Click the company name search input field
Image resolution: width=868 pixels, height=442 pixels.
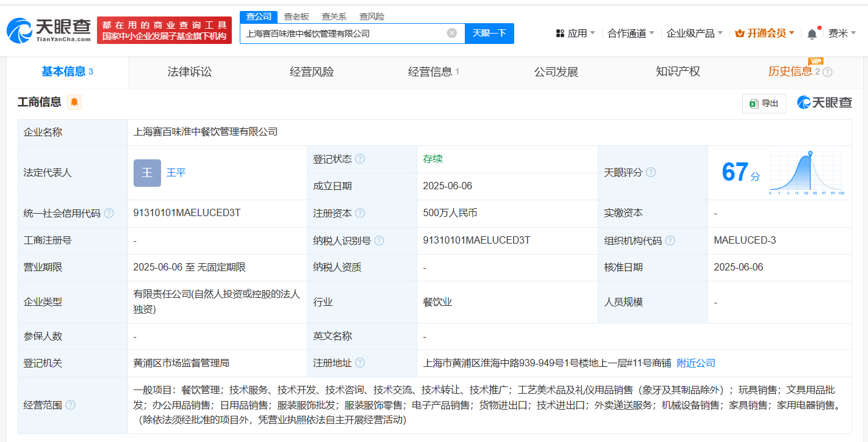tap(344, 34)
